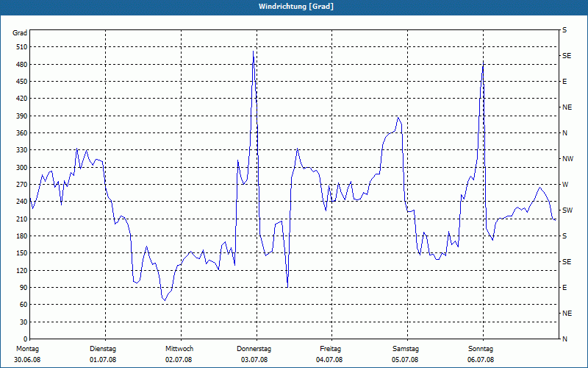This screenshot has width=588, height=368.
Task: Select the "Sonntag" day label
Action: (x=481, y=349)
